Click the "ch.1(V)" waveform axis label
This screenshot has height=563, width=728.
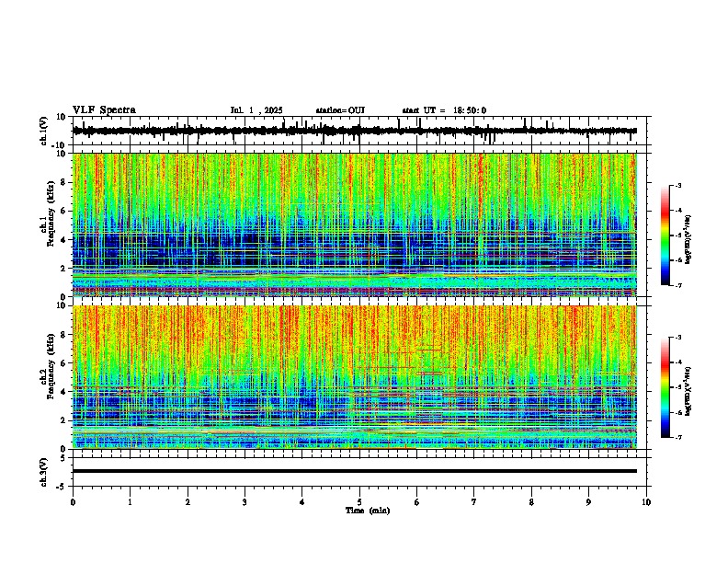tap(43, 131)
